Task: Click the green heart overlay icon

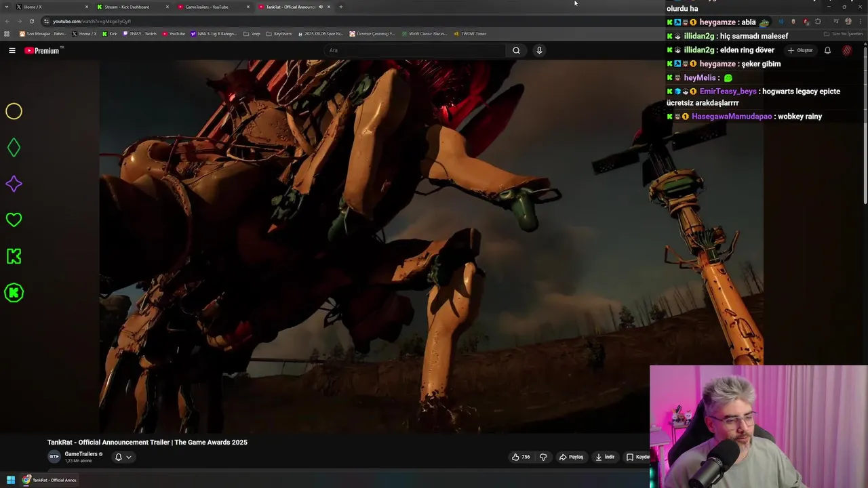Action: point(14,220)
